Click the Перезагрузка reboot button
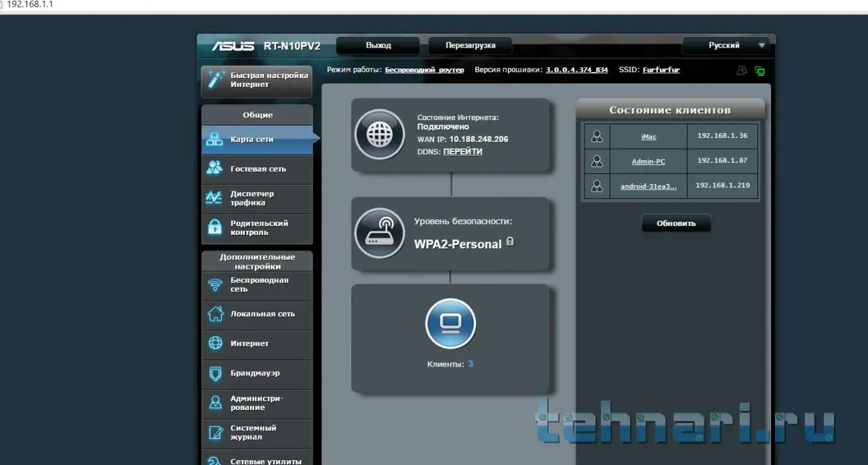The width and height of the screenshot is (868, 465). (470, 45)
